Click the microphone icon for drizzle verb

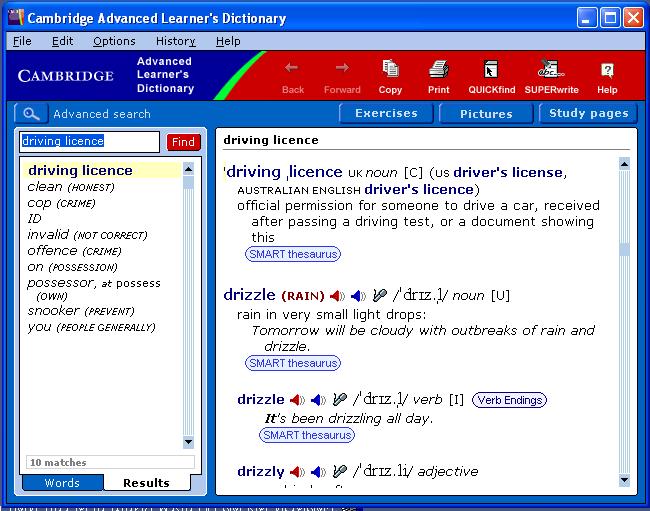(340, 399)
